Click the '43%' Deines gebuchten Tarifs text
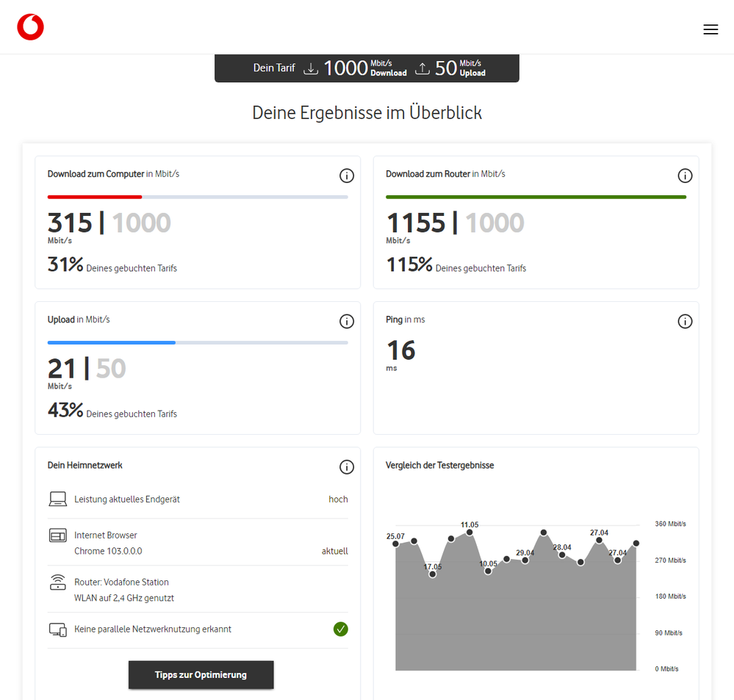This screenshot has height=700, width=734. click(x=112, y=411)
